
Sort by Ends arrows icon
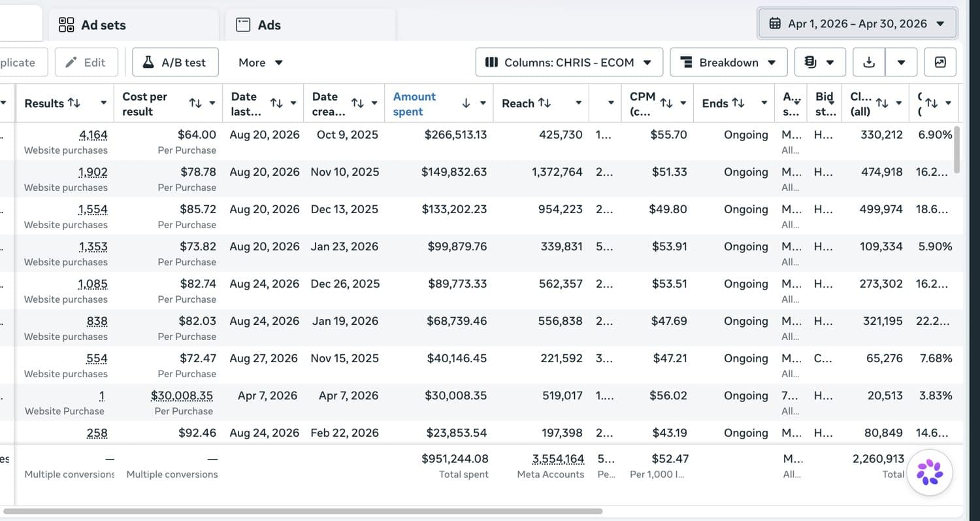click(x=738, y=103)
